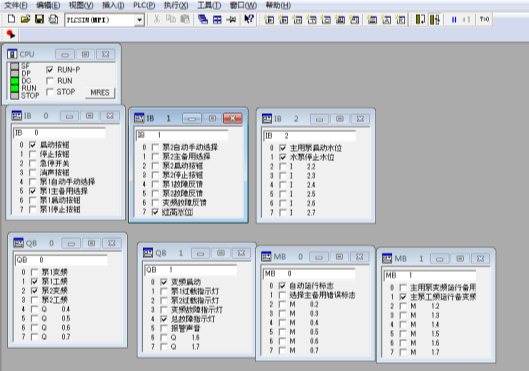Click the T=0 reset timers icon
The image size is (529, 371).
point(484,20)
